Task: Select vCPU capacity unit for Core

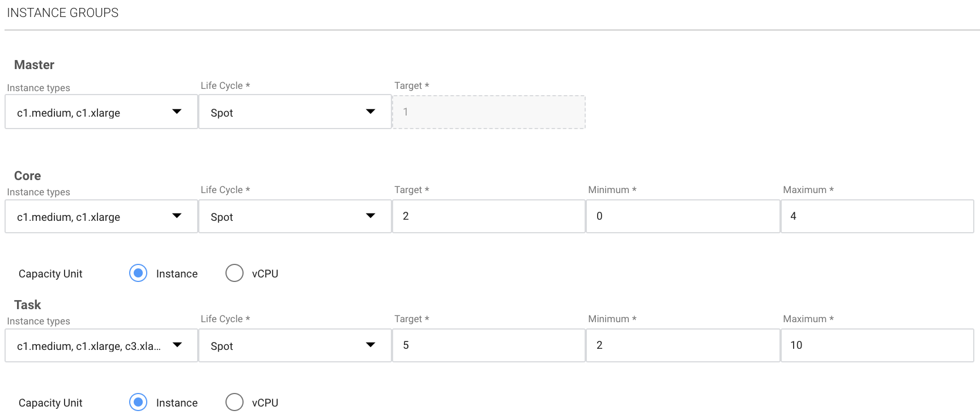Action: (x=235, y=273)
